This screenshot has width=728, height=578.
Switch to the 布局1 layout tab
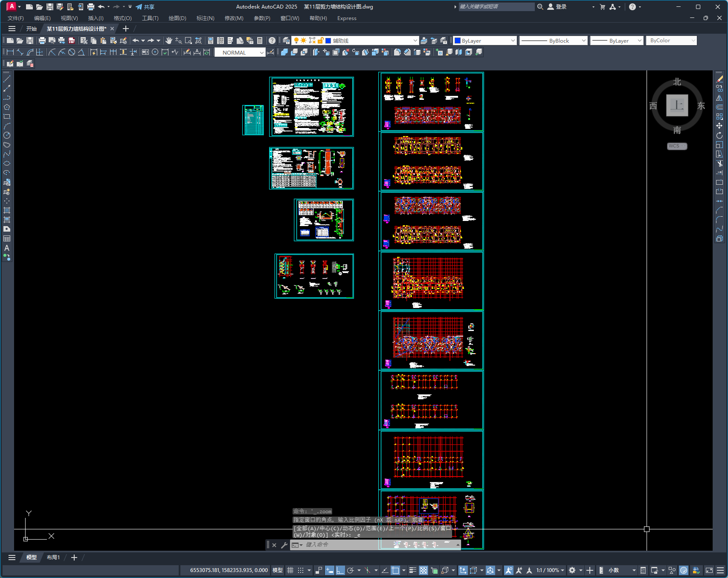tap(53, 558)
